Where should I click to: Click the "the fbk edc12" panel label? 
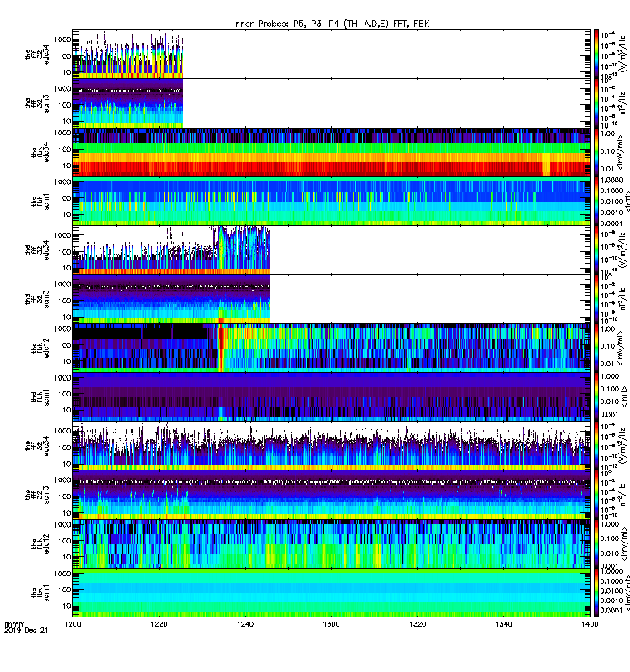click(x=40, y=543)
